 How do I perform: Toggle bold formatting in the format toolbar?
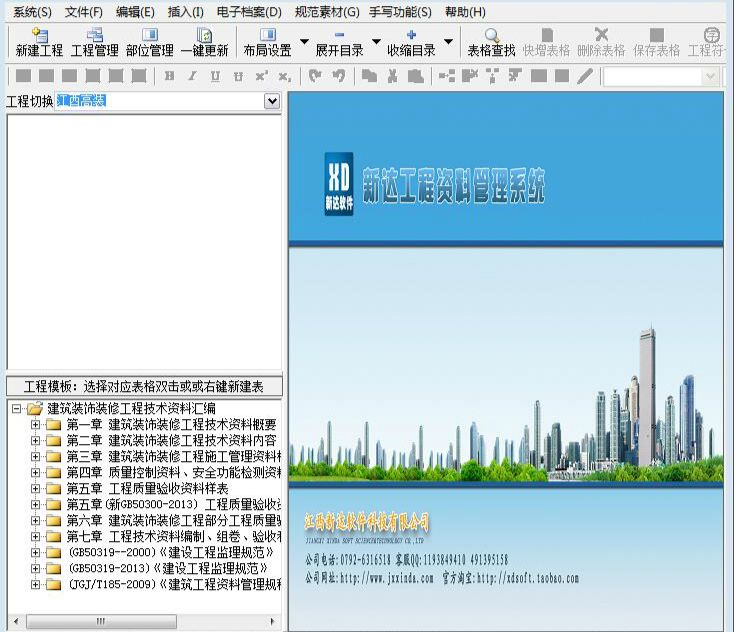click(169, 76)
